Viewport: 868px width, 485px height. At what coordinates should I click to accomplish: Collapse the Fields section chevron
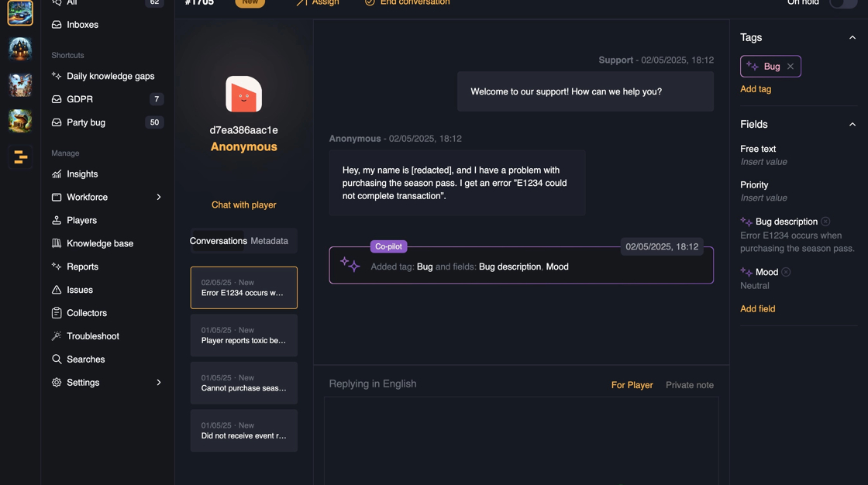(852, 125)
